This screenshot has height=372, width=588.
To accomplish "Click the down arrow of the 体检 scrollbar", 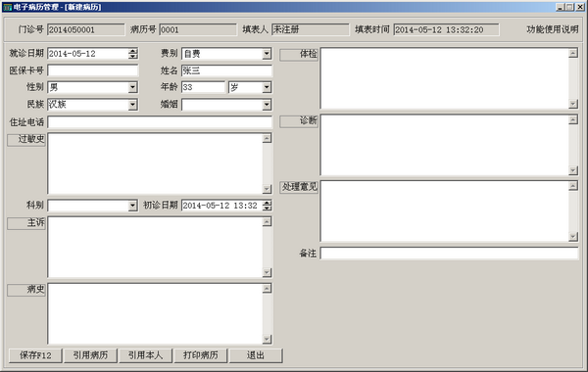I will tap(573, 104).
